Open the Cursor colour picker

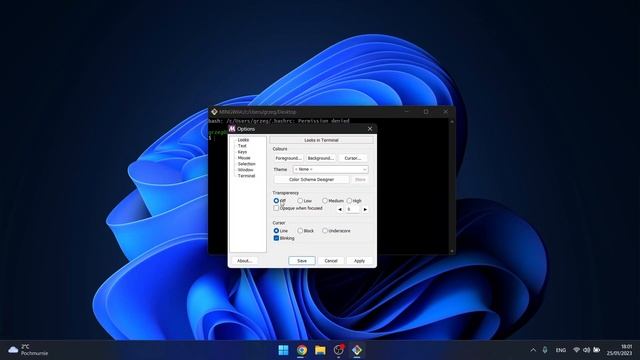[353, 158]
